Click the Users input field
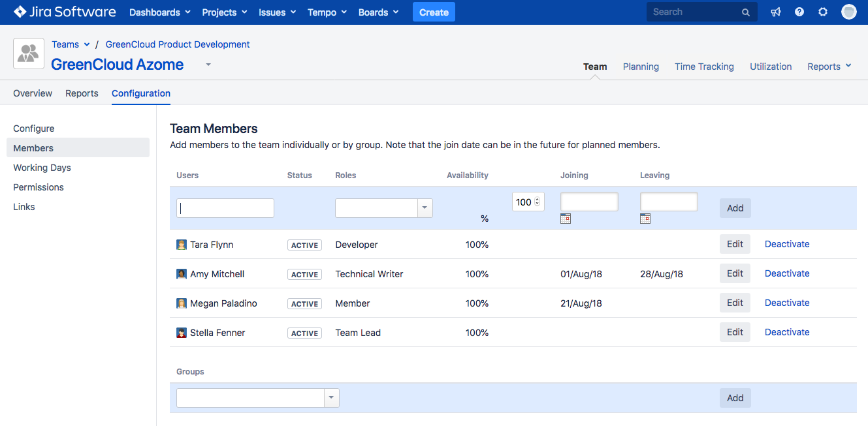The width and height of the screenshot is (868, 426). click(x=225, y=208)
